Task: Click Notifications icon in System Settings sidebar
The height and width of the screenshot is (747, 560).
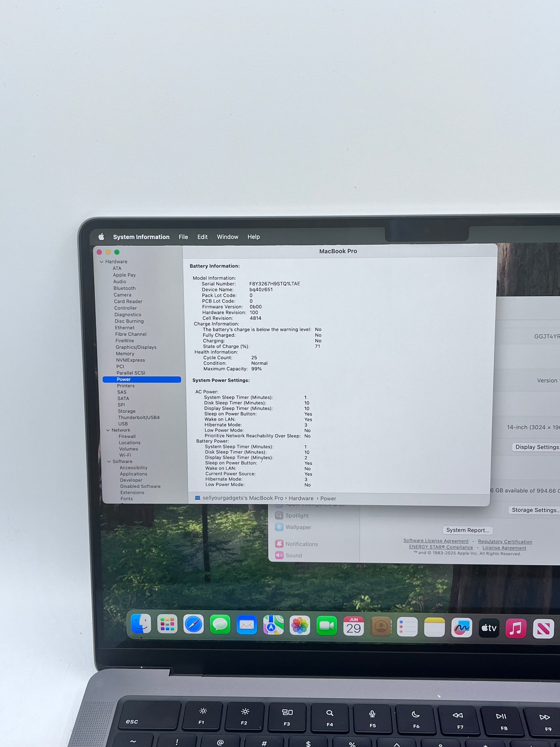Action: [x=279, y=544]
